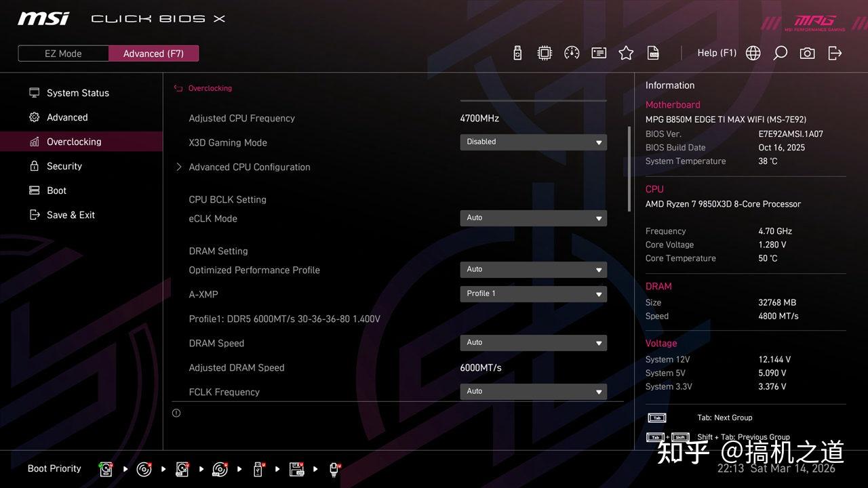Open the eCLK Mode dropdown
The height and width of the screenshot is (488, 868).
pyautogui.click(x=533, y=218)
